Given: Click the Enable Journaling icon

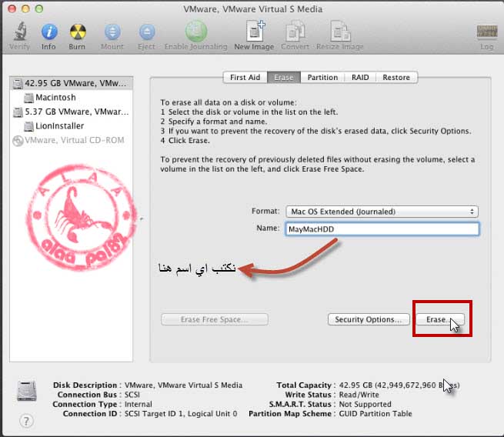Looking at the screenshot, I should pyautogui.click(x=196, y=32).
